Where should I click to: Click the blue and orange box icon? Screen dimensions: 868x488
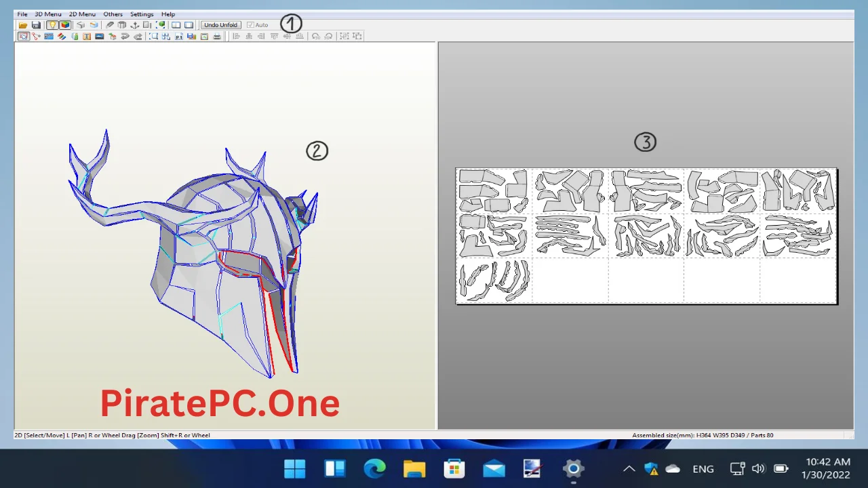(94, 25)
